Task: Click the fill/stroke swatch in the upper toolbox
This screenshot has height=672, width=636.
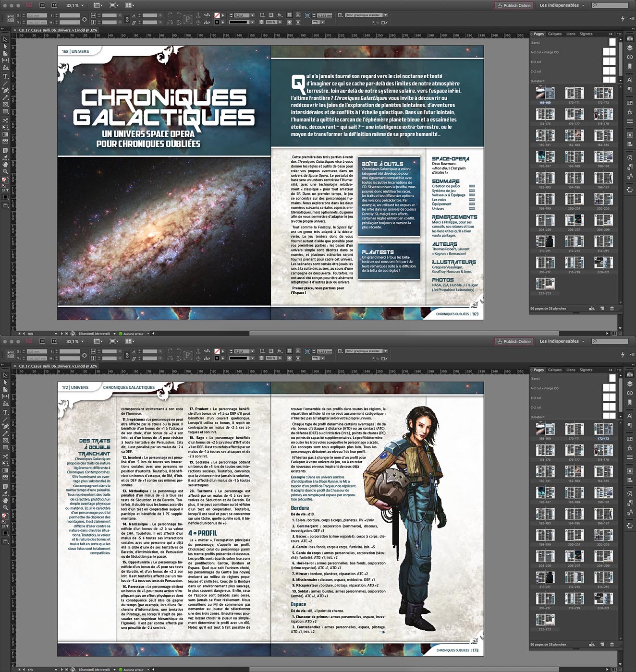Action: coord(5,180)
